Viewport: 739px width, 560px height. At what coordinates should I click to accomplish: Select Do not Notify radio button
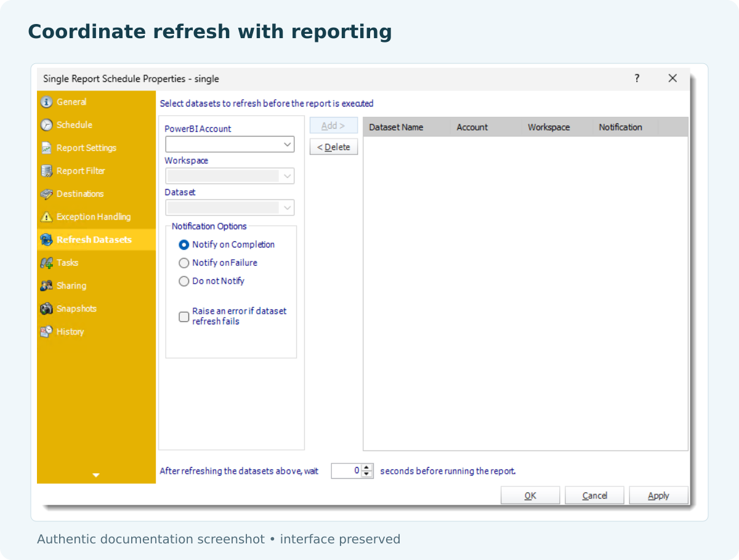tap(184, 281)
